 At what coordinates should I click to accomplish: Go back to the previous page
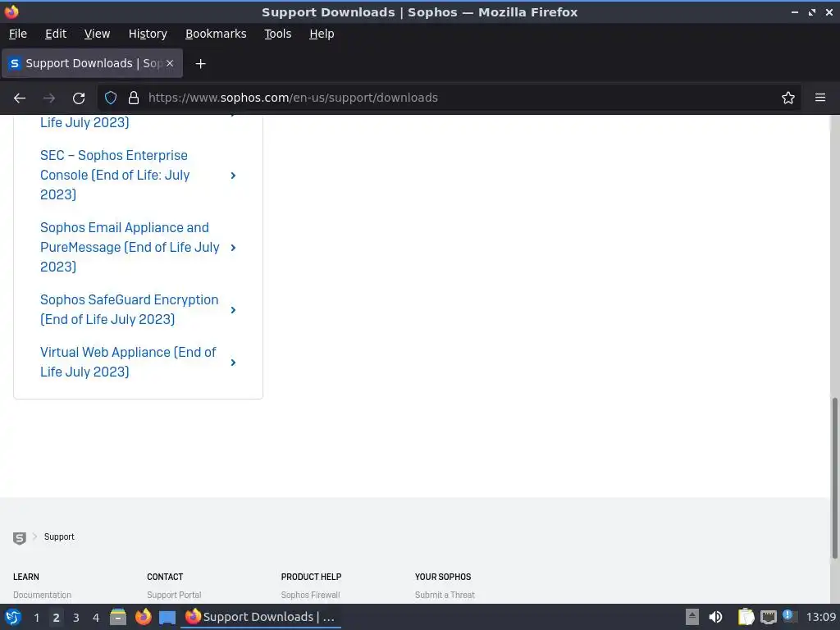click(20, 98)
